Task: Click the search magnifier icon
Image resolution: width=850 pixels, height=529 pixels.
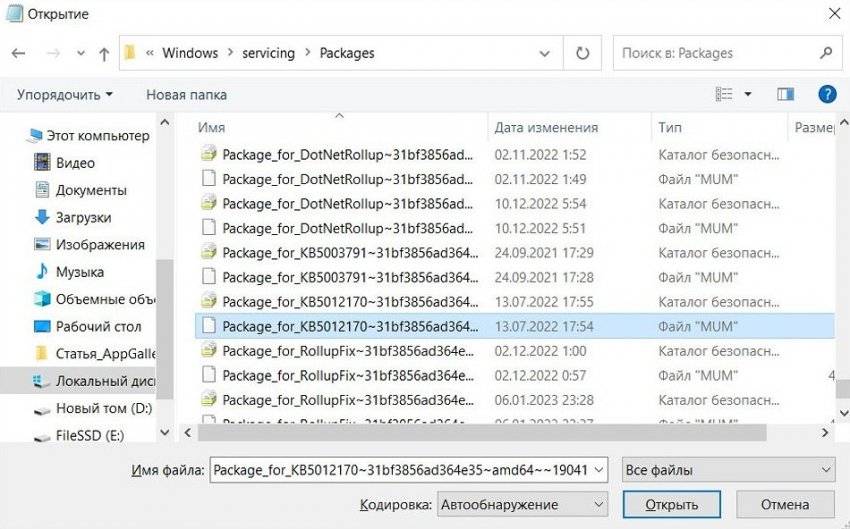Action: pyautogui.click(x=826, y=53)
